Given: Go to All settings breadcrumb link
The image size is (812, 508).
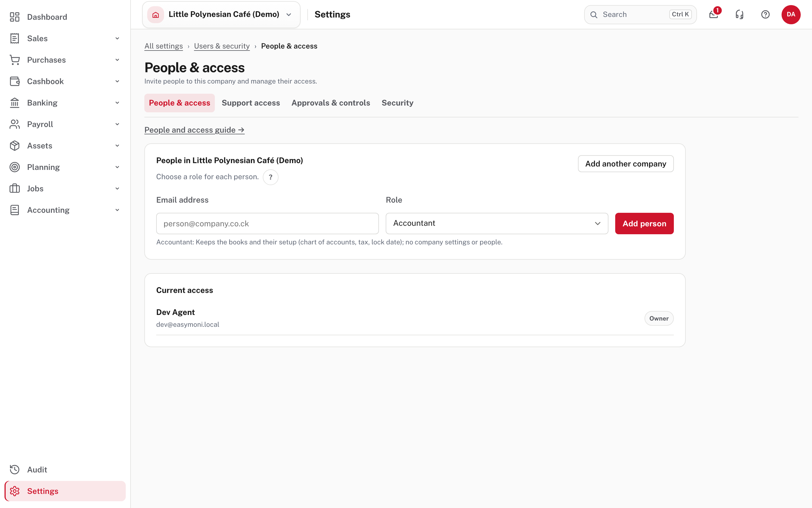Looking at the screenshot, I should point(164,46).
